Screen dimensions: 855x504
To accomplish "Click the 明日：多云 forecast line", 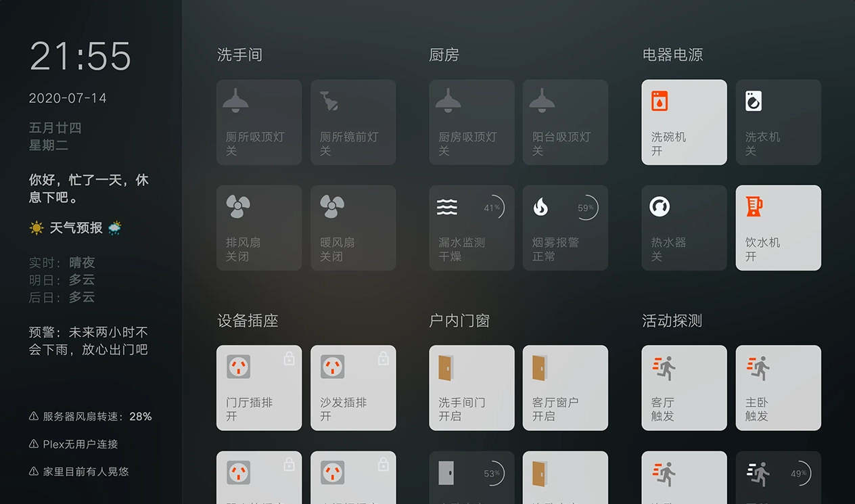I will point(62,279).
